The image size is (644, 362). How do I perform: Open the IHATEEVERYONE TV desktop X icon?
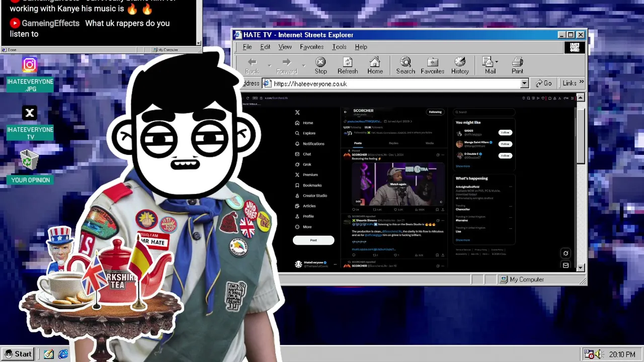tap(30, 113)
